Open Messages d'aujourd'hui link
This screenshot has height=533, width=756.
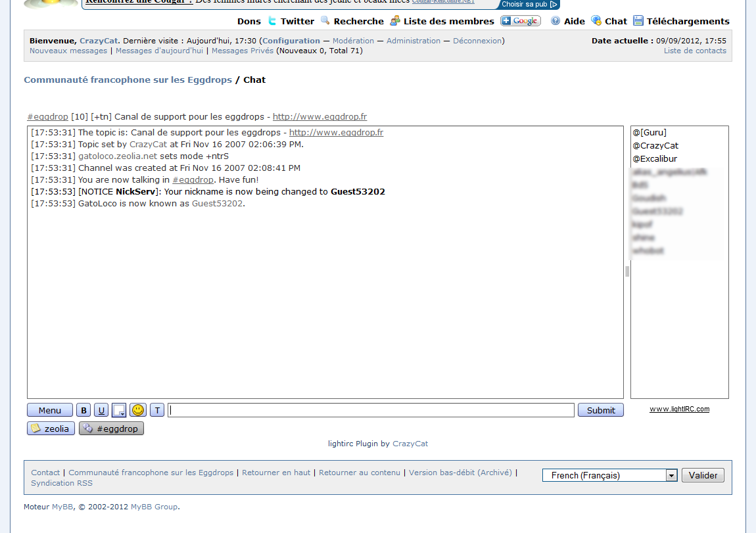160,51
